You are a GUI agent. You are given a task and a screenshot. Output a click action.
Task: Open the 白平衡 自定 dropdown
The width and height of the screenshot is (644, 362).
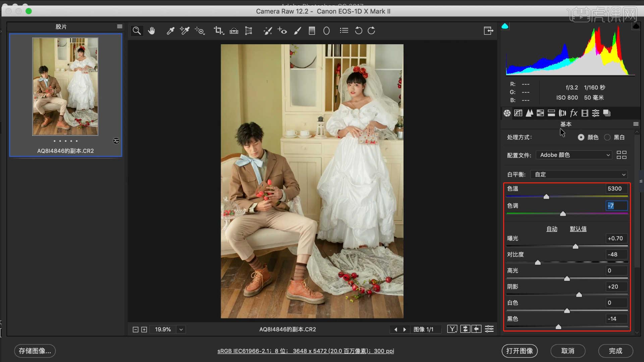click(579, 175)
